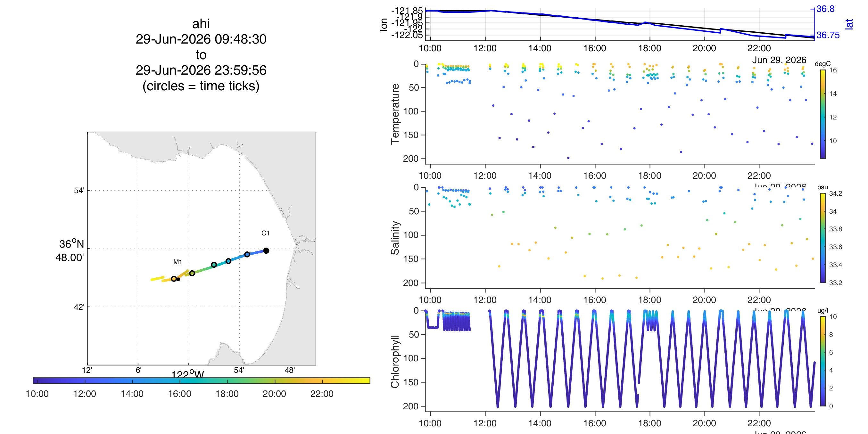The height and width of the screenshot is (434, 868).
Task: Click the psu salinity colorbar
Action: 823,238
